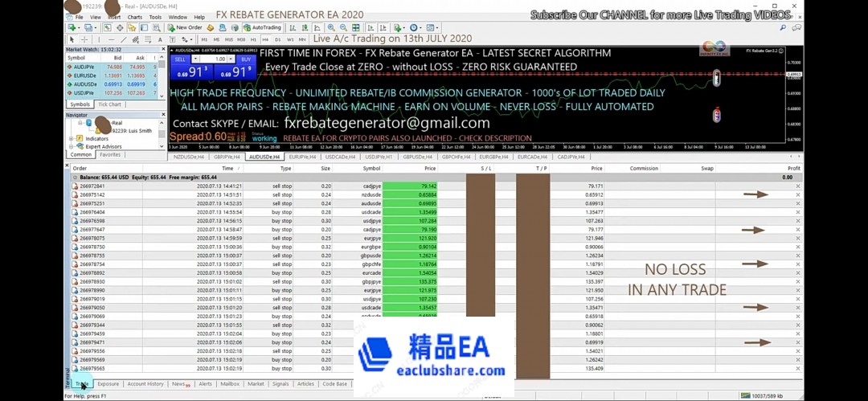
Task: Click the blue SELL one-click button
Action: click(x=181, y=59)
